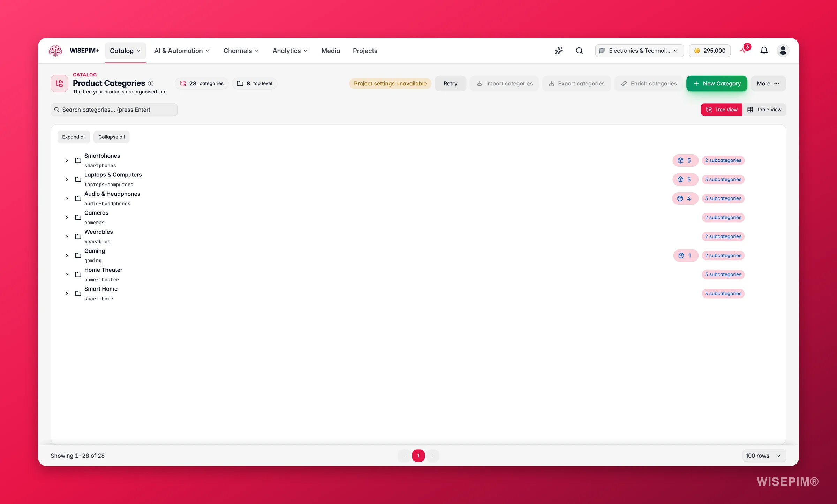Open the Channels menu

[x=241, y=51]
